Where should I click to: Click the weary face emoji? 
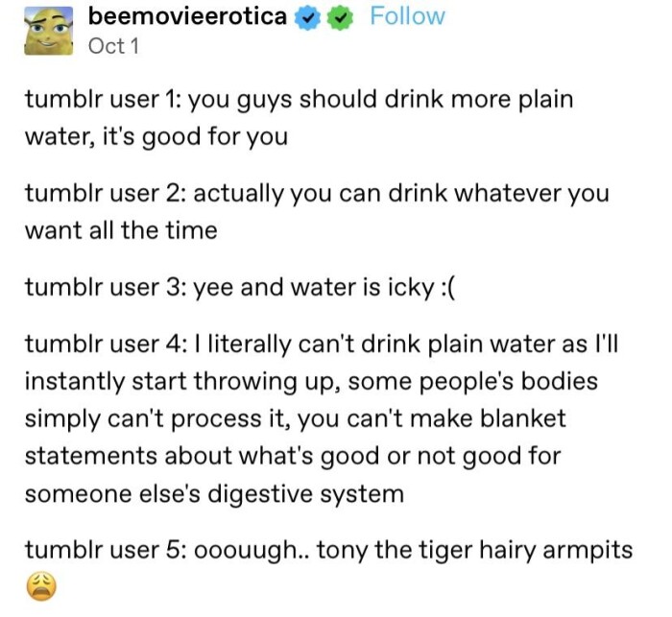click(x=40, y=585)
